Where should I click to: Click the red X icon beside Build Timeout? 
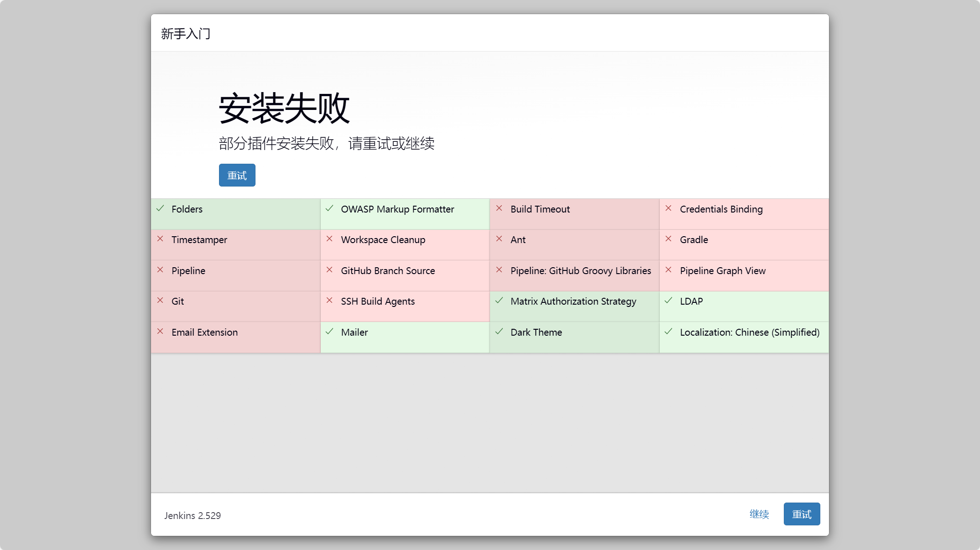coord(499,208)
